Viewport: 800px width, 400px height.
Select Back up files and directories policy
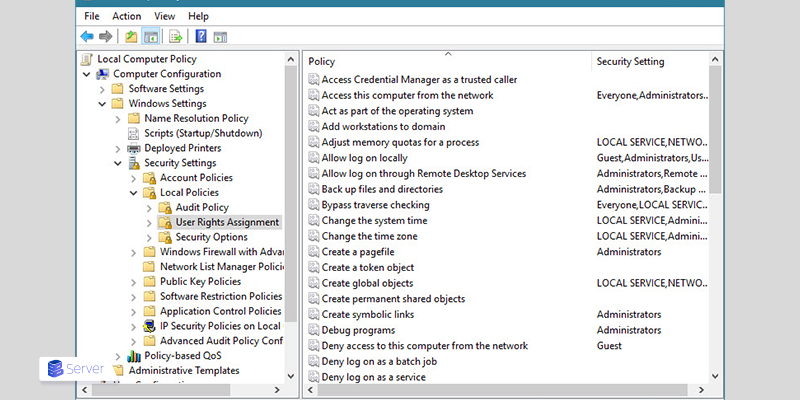tap(382, 189)
